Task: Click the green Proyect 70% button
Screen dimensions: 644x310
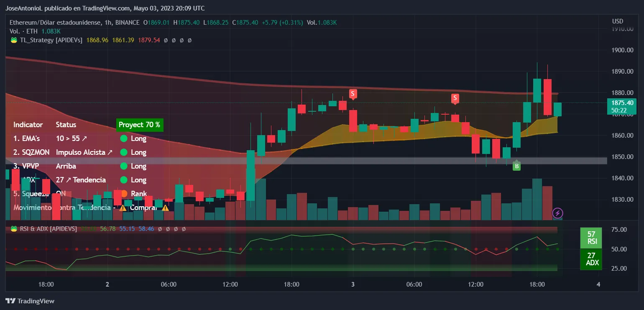Action: [140, 125]
